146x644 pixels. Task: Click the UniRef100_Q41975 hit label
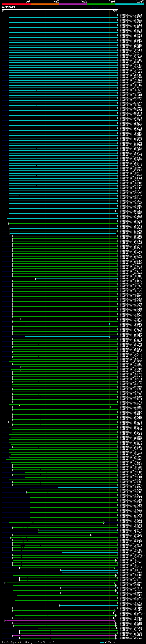pos(131,339)
